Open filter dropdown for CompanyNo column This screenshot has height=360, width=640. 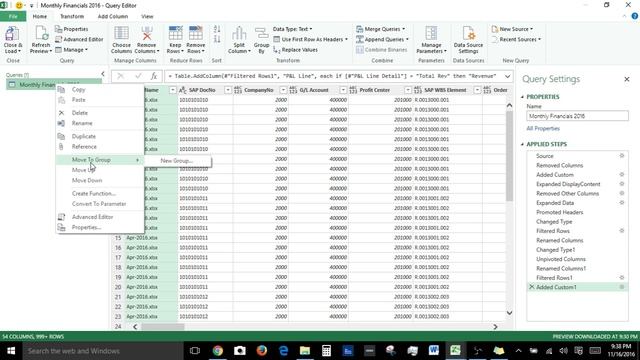tap(283, 90)
